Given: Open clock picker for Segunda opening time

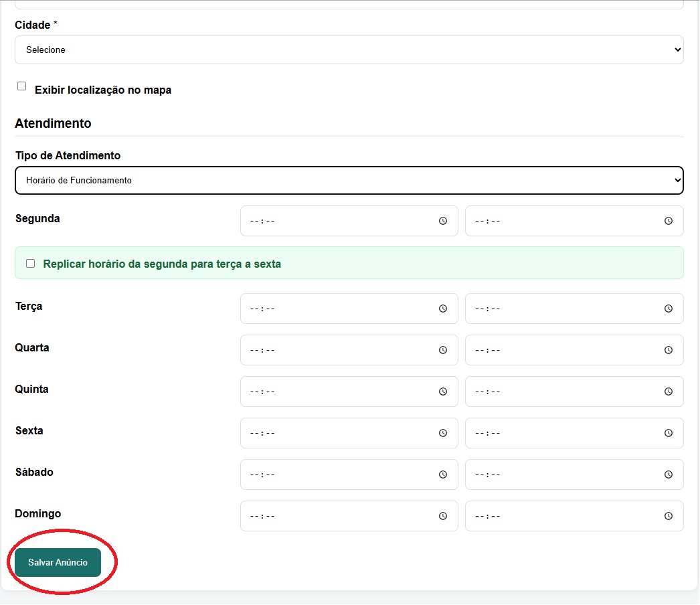Looking at the screenshot, I should coord(443,221).
